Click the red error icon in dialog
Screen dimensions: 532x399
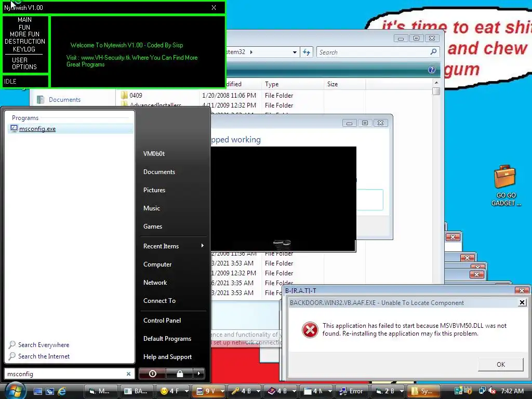point(310,330)
